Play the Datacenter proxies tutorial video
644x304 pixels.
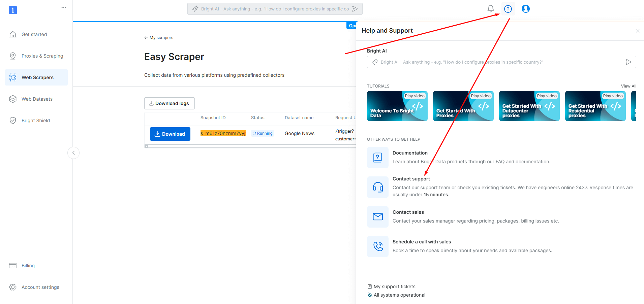point(529,106)
